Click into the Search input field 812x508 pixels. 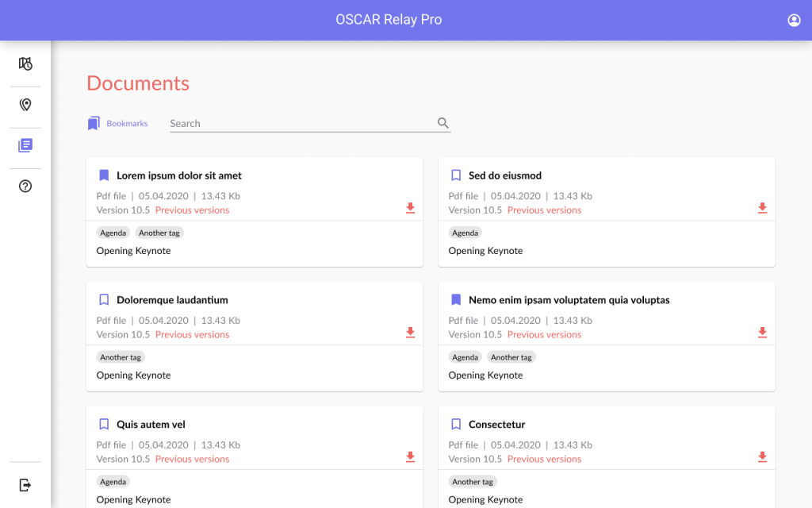click(x=310, y=123)
